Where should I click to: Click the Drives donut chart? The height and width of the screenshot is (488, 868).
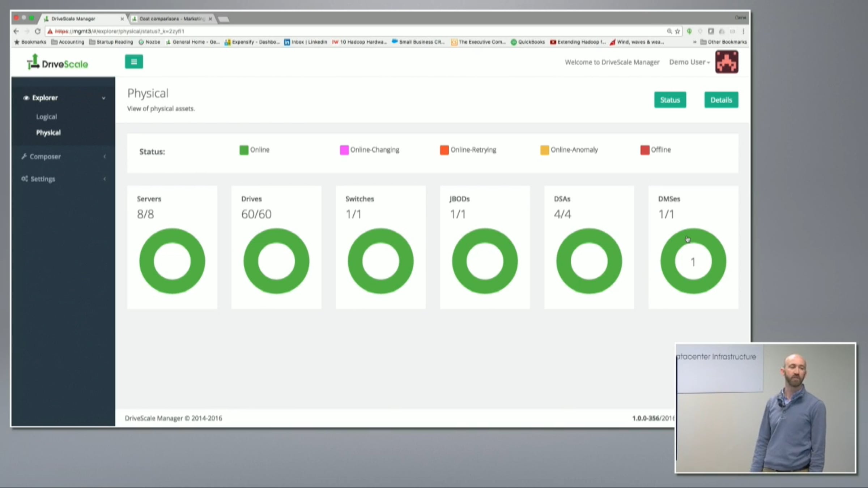click(276, 261)
